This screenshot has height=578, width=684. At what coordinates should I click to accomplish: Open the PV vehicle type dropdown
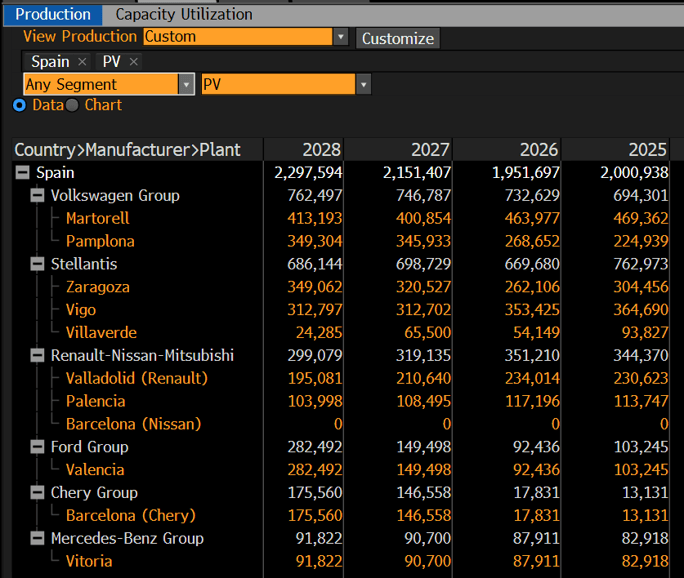(x=363, y=84)
